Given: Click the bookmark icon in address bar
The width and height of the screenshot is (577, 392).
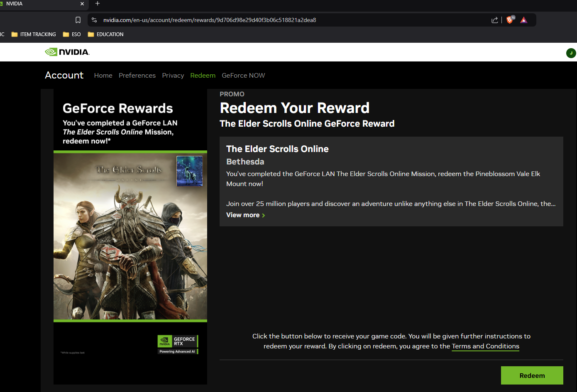Looking at the screenshot, I should click(x=78, y=20).
